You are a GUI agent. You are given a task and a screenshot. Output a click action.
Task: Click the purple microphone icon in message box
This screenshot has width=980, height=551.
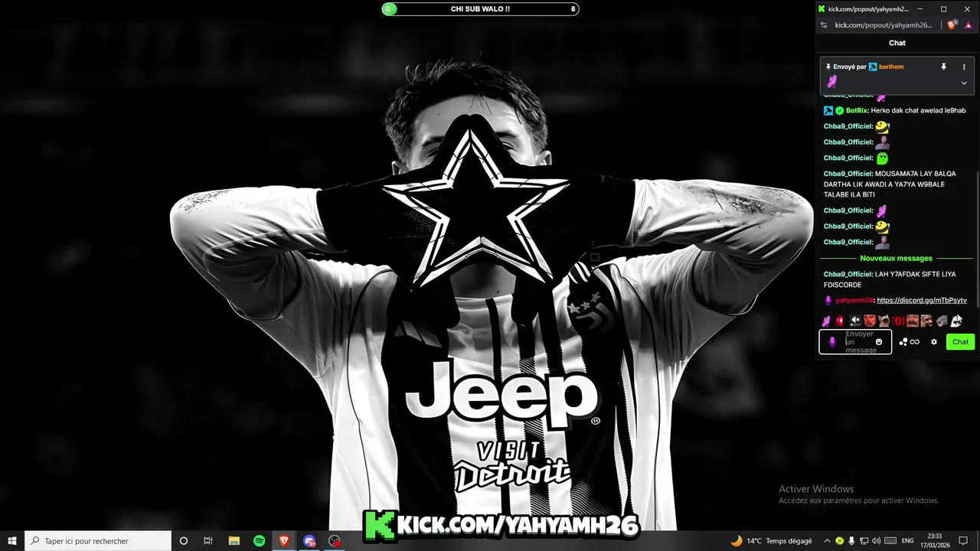coord(832,342)
